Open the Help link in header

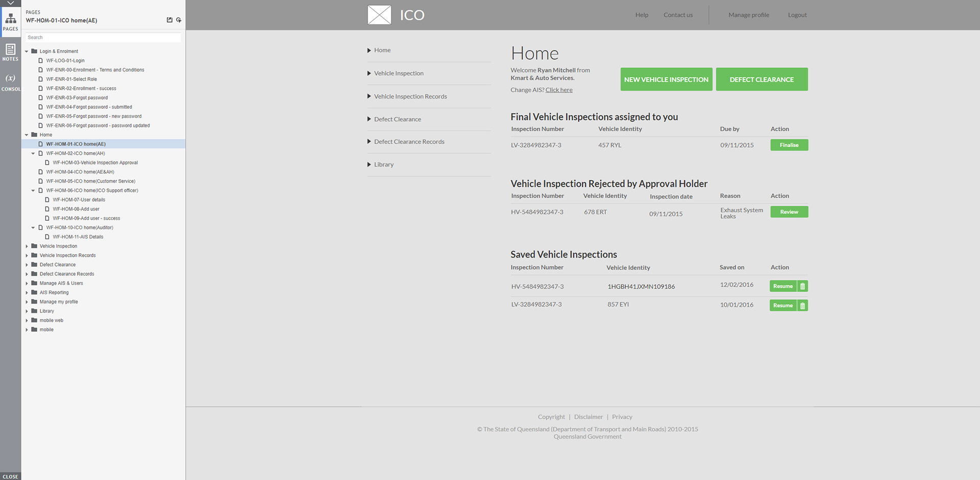point(642,15)
